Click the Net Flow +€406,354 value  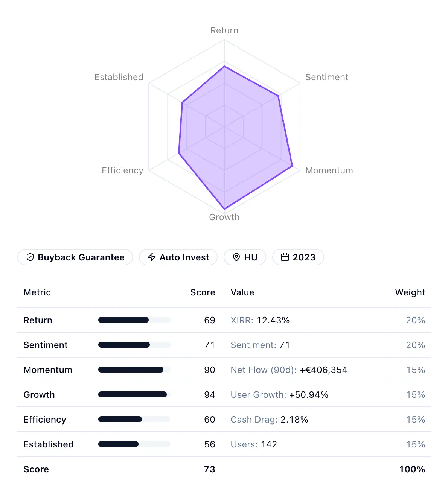[x=289, y=370]
